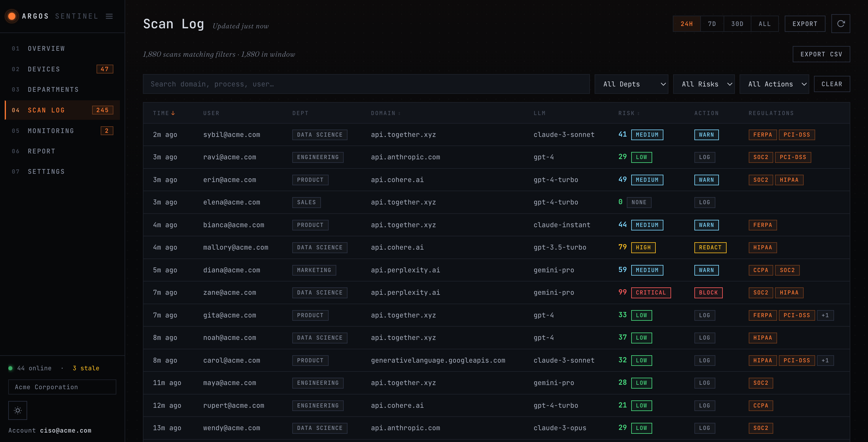The width and height of the screenshot is (868, 442).
Task: Sort table by Domain column
Action: point(386,113)
